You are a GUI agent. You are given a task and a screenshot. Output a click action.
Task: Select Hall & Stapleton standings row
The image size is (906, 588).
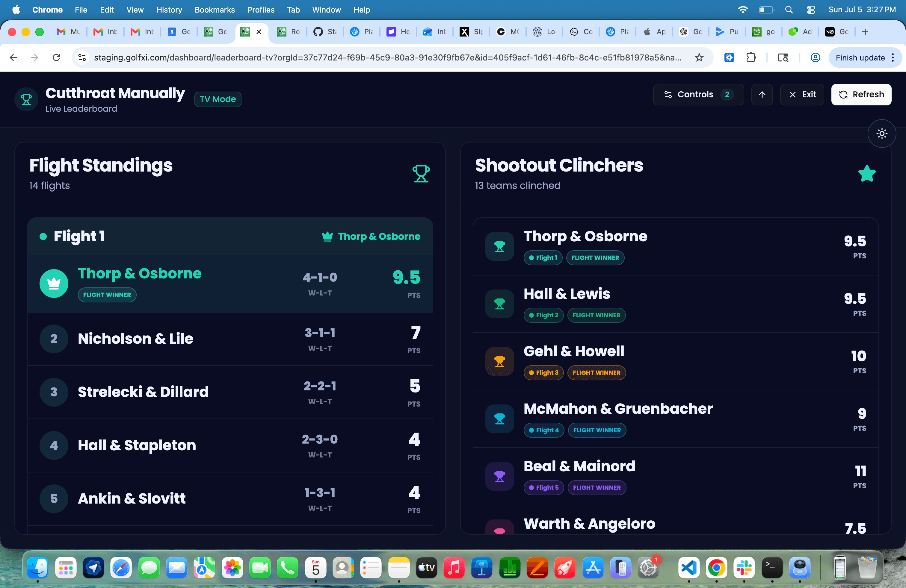230,445
